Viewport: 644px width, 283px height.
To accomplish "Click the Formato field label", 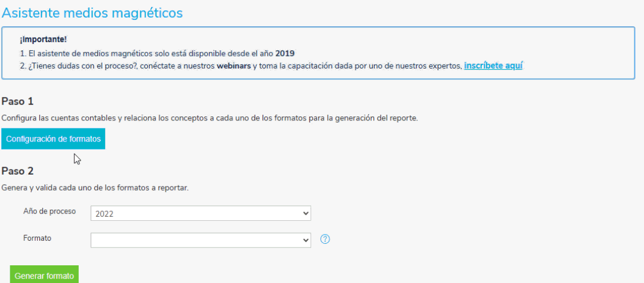I will coord(37,238).
